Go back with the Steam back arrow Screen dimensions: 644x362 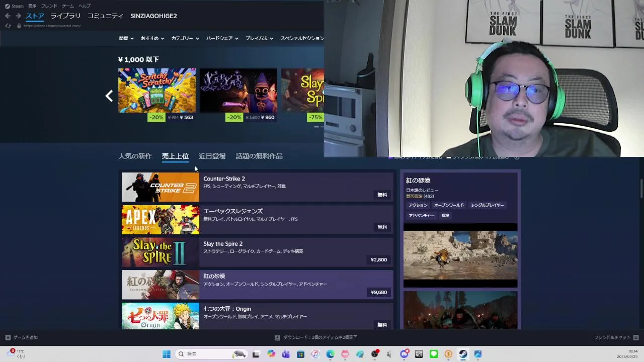pos(8,16)
